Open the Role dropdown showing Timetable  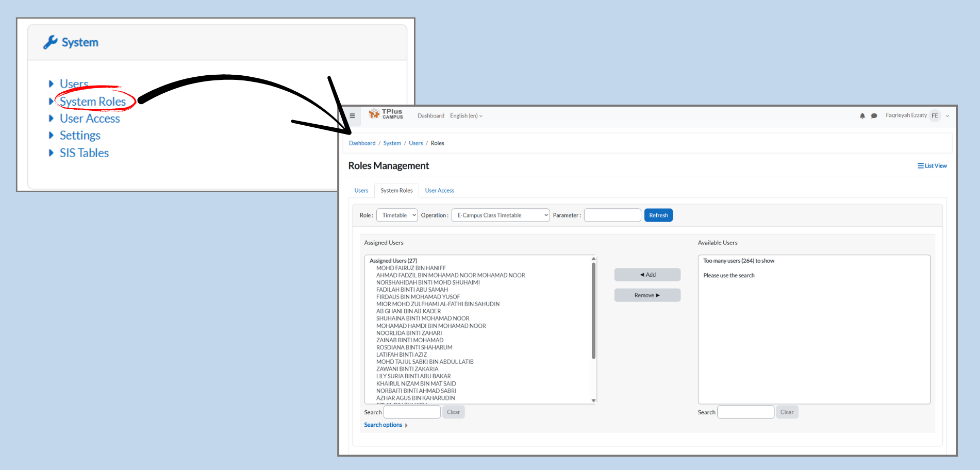397,215
